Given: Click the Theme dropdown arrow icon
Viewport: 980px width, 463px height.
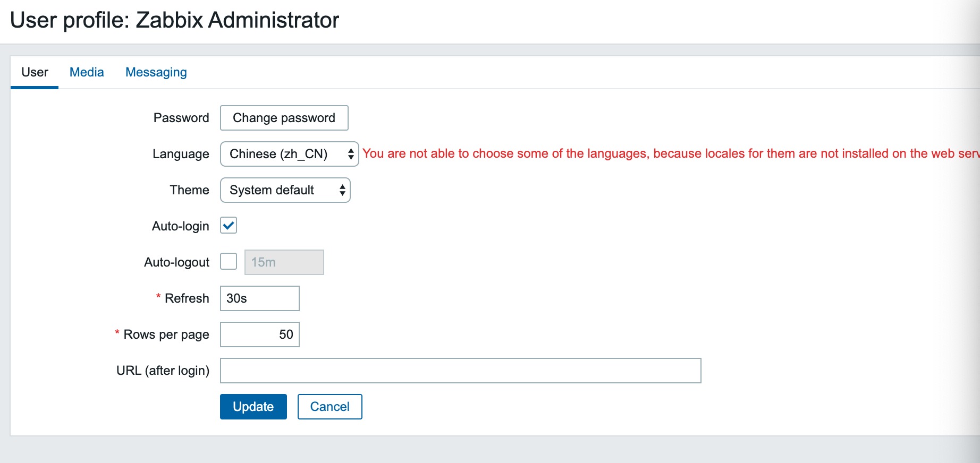Looking at the screenshot, I should pyautogui.click(x=342, y=190).
